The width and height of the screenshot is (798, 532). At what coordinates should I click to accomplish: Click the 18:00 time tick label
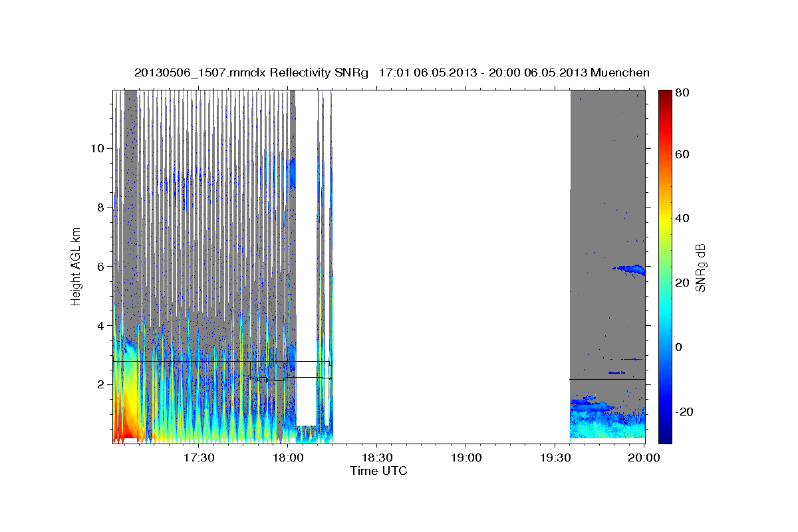288,458
